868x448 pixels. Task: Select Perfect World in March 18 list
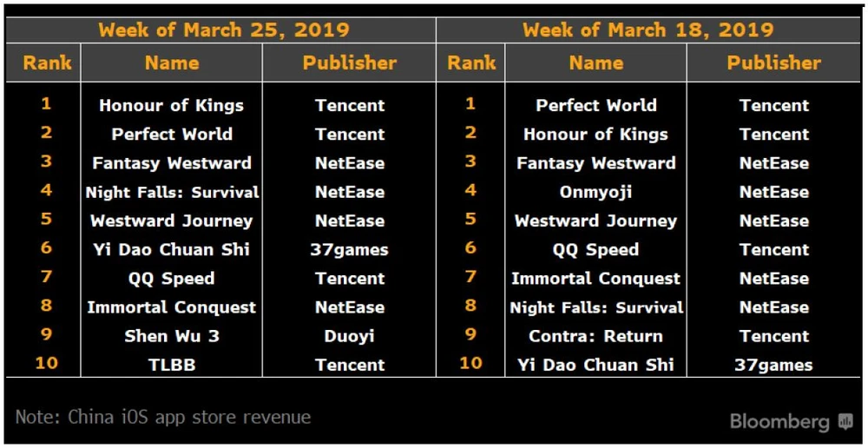(x=595, y=106)
